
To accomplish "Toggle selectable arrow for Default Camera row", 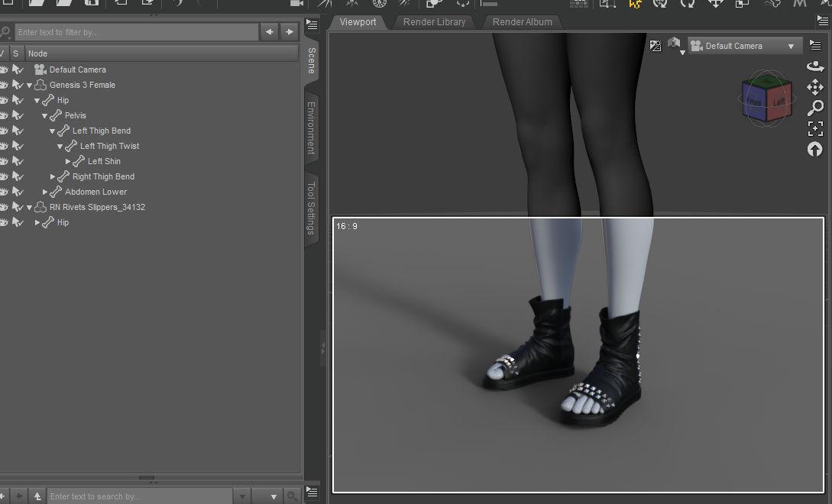I will coord(18,69).
